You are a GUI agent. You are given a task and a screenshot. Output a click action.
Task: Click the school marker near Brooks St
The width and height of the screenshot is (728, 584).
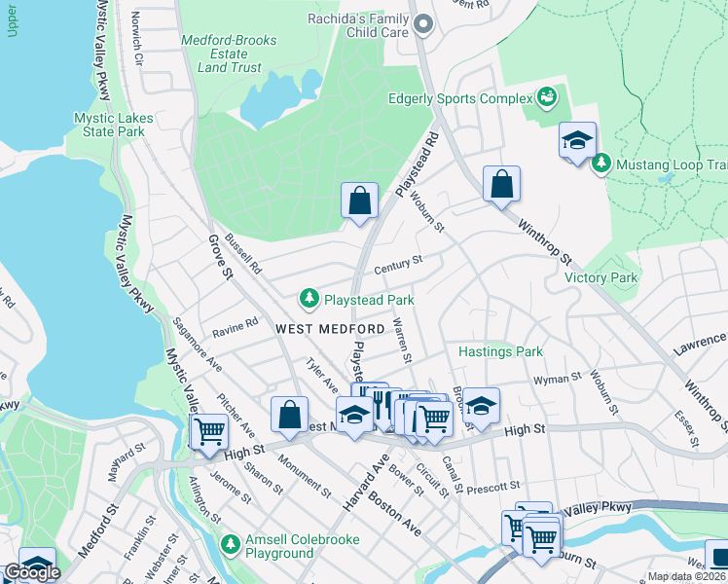point(482,408)
